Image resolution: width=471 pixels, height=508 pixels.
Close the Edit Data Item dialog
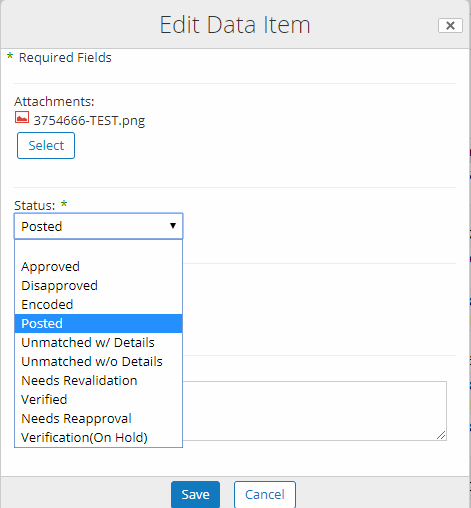450,26
